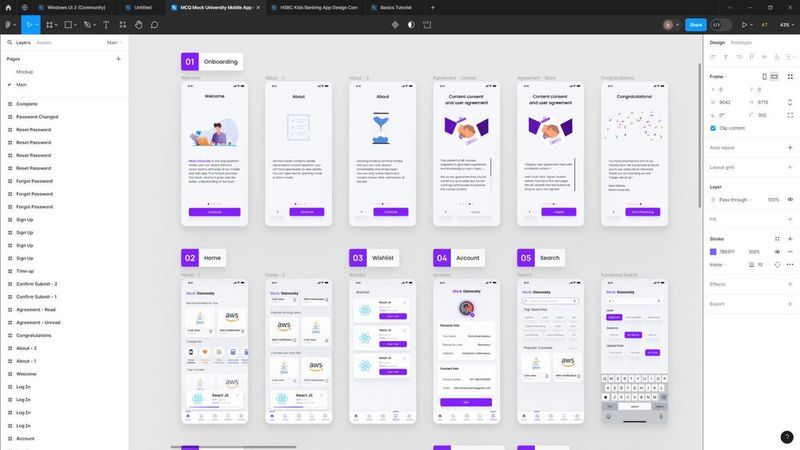Viewport: 800px width, 450px height.
Task: Switch to the Assets tab
Action: coord(44,42)
